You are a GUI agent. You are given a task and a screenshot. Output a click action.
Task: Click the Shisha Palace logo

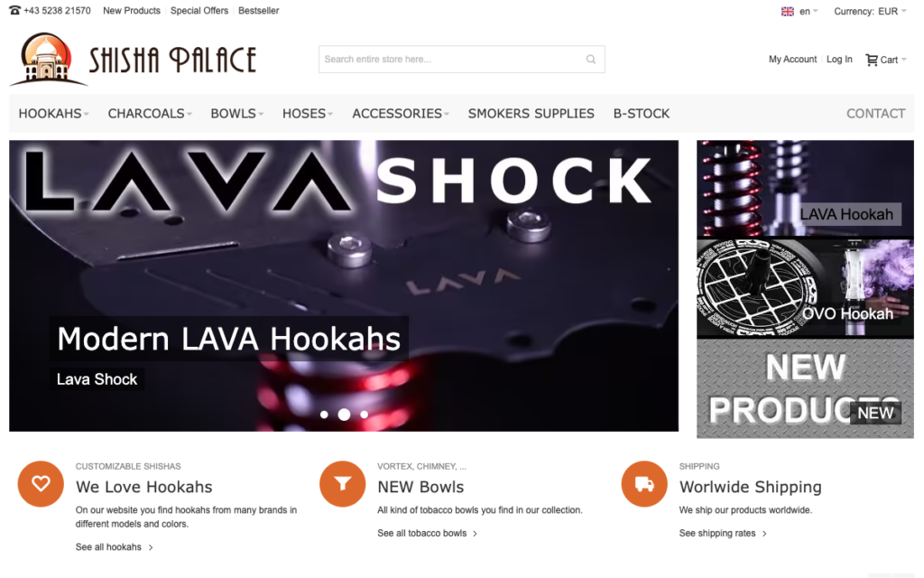click(x=134, y=59)
